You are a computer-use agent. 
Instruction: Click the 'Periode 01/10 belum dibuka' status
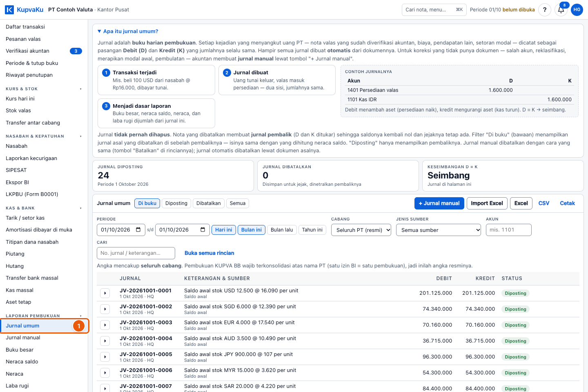coord(502,10)
